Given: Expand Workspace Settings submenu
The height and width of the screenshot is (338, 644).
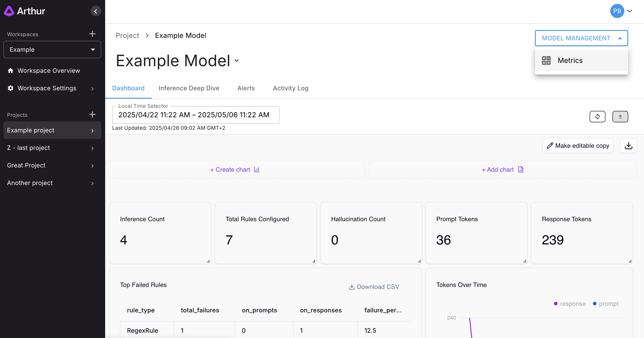Looking at the screenshot, I should [x=92, y=88].
